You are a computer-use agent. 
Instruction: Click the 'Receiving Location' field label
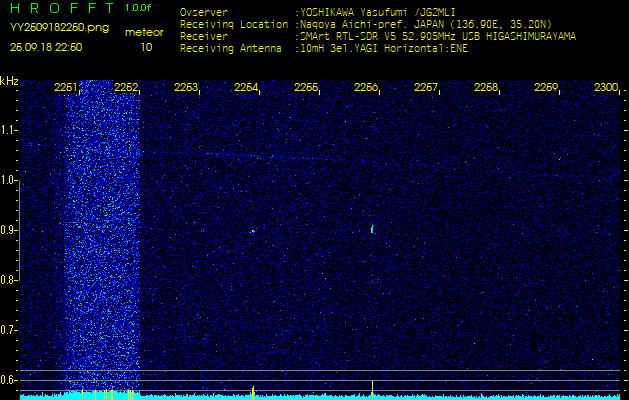[x=234, y=24]
